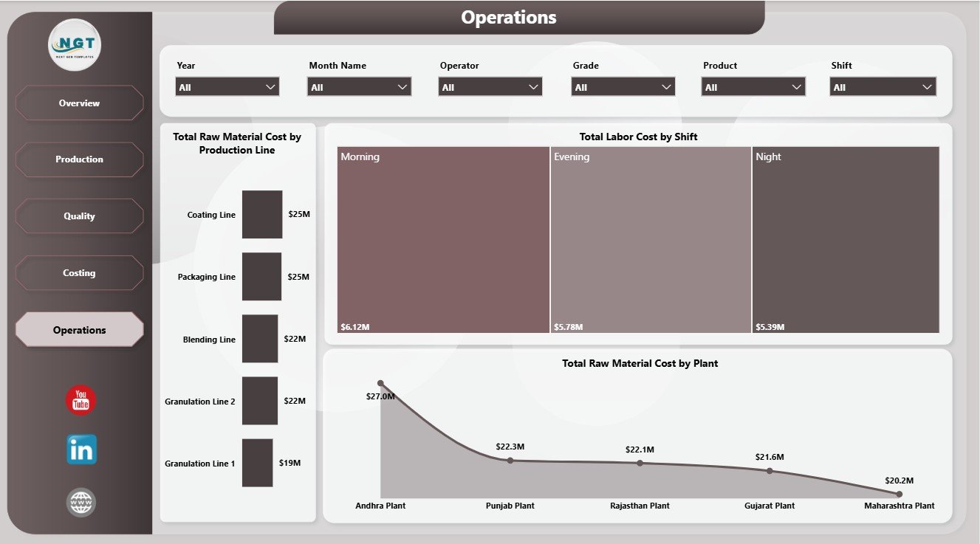
Task: Select the Evening shift treemap tile
Action: (x=651, y=240)
